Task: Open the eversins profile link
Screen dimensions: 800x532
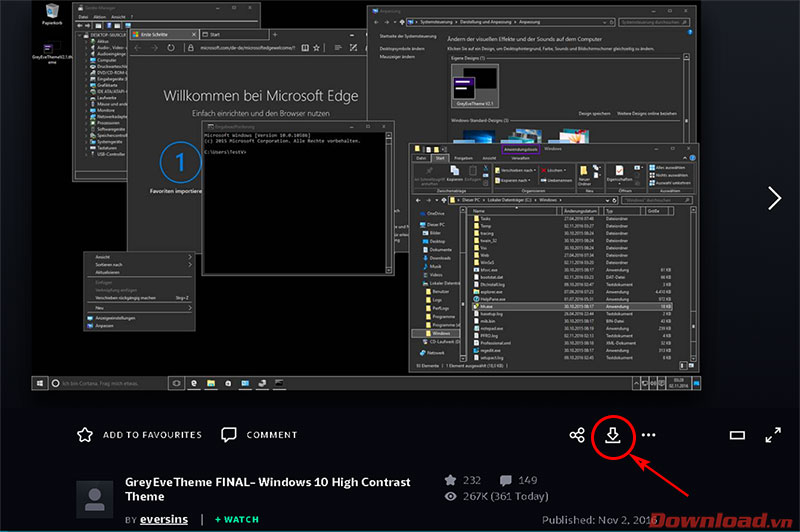Action: (164, 520)
